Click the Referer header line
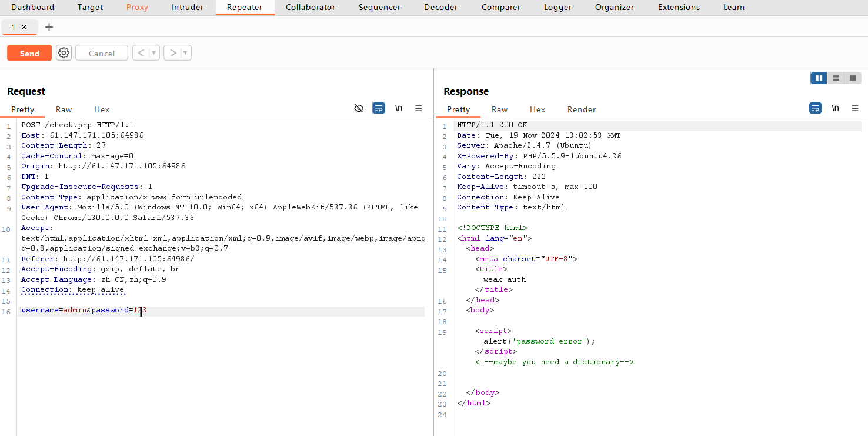The height and width of the screenshot is (436, 868). pos(108,259)
